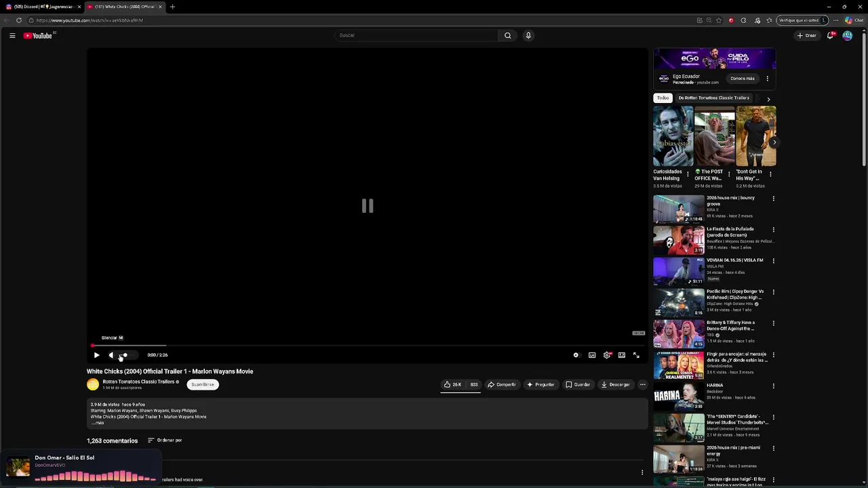Toggle subtitles on the video player

coord(592,355)
